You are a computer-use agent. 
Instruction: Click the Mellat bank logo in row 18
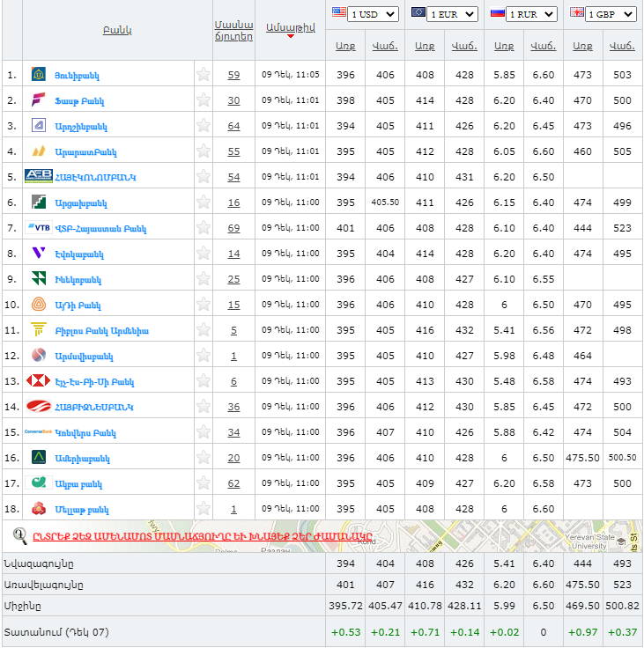point(39,508)
